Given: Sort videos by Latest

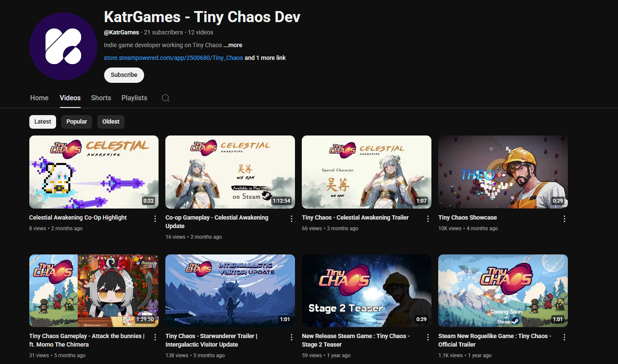Looking at the screenshot, I should click(43, 121).
